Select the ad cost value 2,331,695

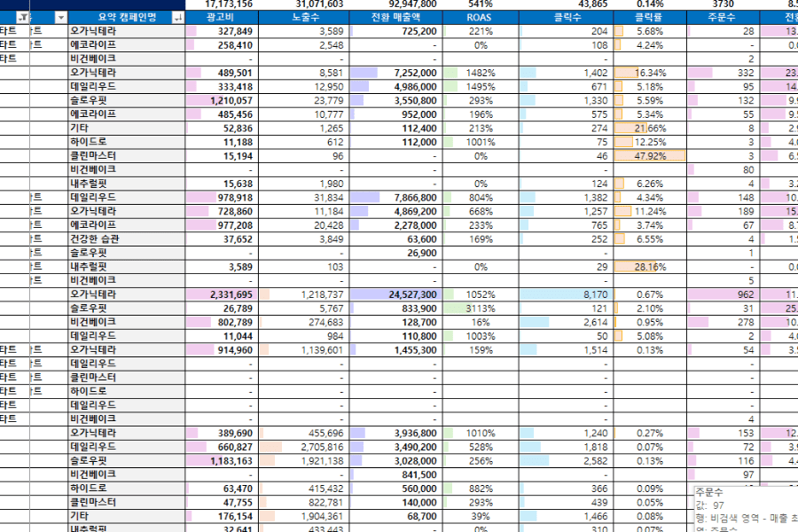(222, 294)
